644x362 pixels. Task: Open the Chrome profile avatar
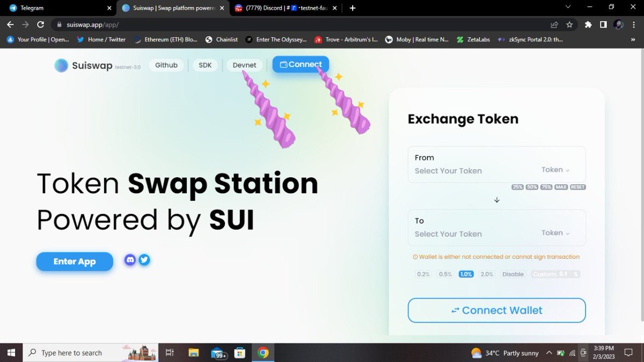[618, 25]
